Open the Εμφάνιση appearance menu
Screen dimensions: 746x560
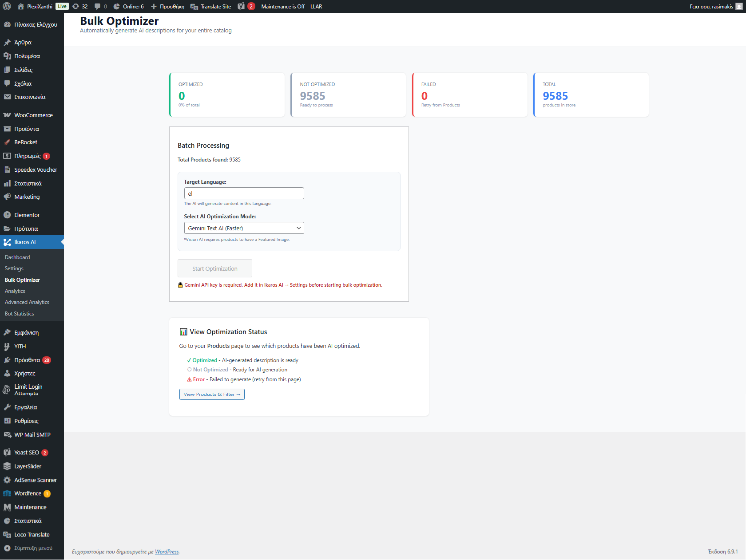[x=32, y=332]
